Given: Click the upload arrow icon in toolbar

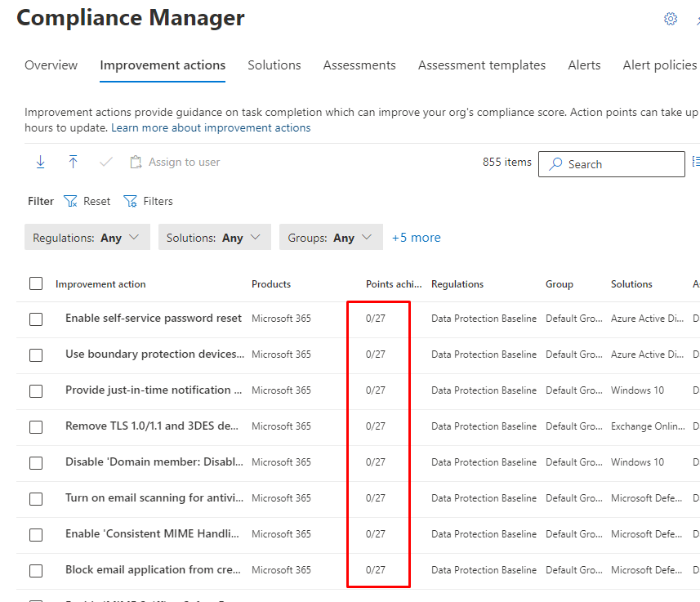Looking at the screenshot, I should point(73,163).
